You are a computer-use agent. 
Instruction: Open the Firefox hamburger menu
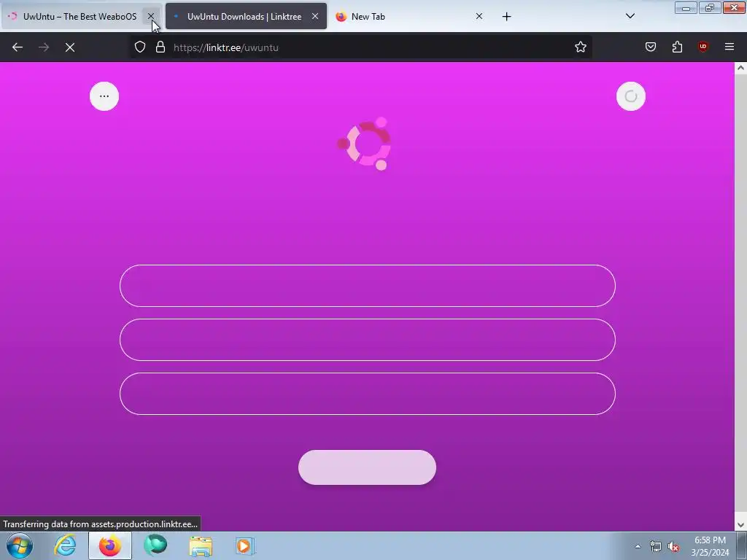(729, 47)
